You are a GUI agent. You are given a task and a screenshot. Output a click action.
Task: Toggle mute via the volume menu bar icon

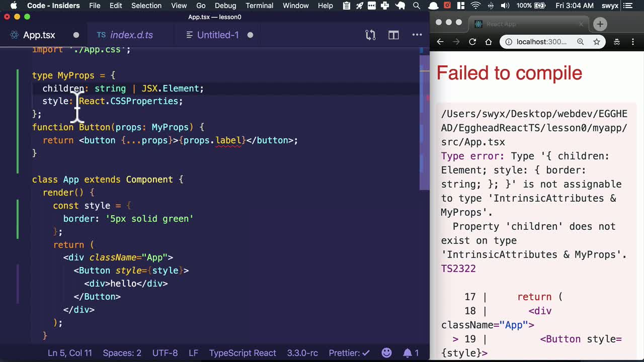click(505, 6)
